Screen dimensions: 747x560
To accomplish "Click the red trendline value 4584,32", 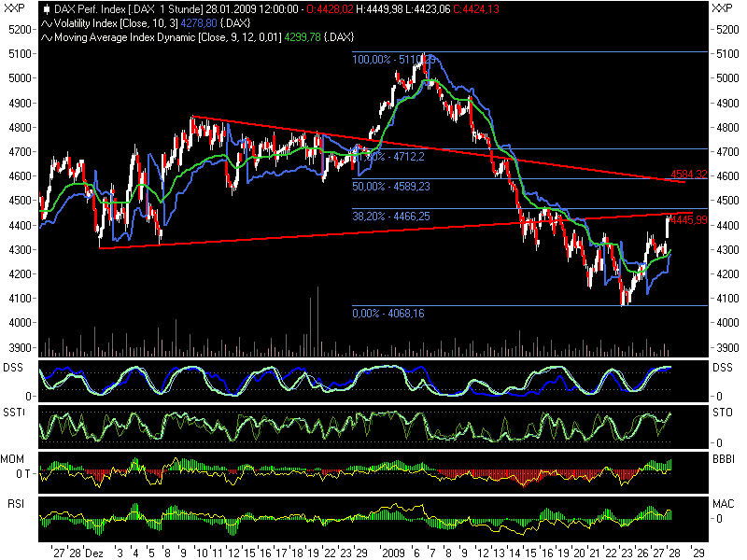I will (689, 175).
